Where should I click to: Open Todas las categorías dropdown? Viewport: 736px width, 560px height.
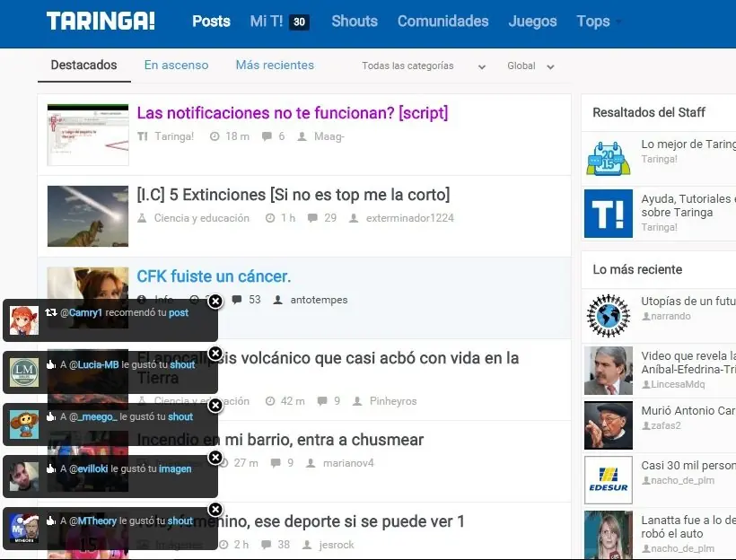click(424, 66)
